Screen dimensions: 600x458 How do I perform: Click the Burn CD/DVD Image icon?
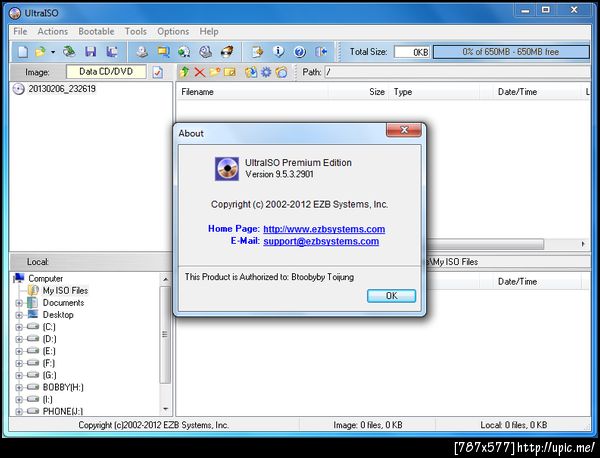coord(227,52)
